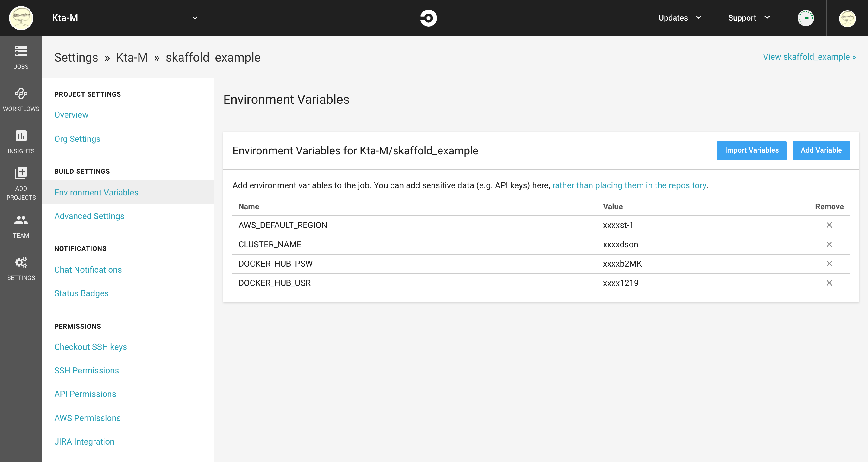This screenshot has width=868, height=462.
Task: Click the Add Variable button
Action: coord(821,150)
